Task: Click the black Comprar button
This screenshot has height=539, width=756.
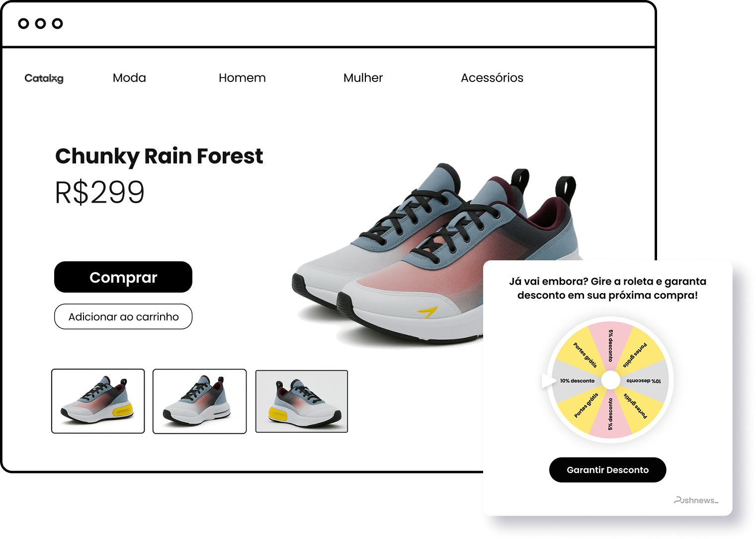Action: [123, 277]
